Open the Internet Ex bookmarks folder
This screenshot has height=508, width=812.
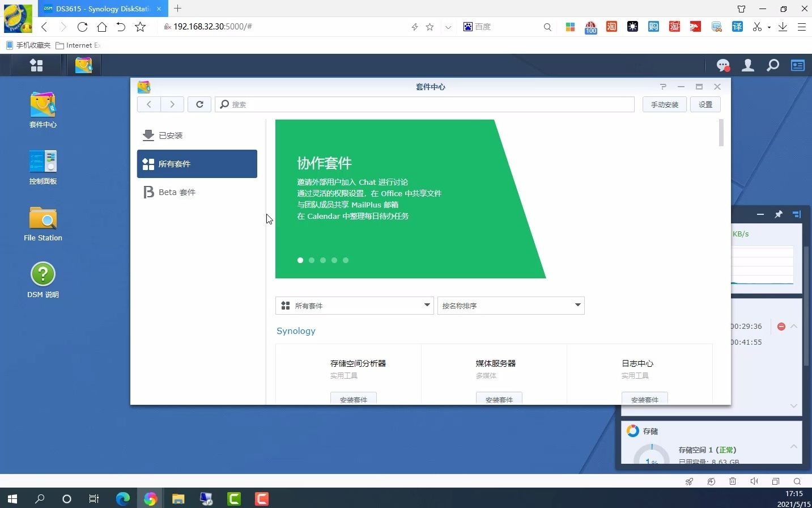[78, 45]
